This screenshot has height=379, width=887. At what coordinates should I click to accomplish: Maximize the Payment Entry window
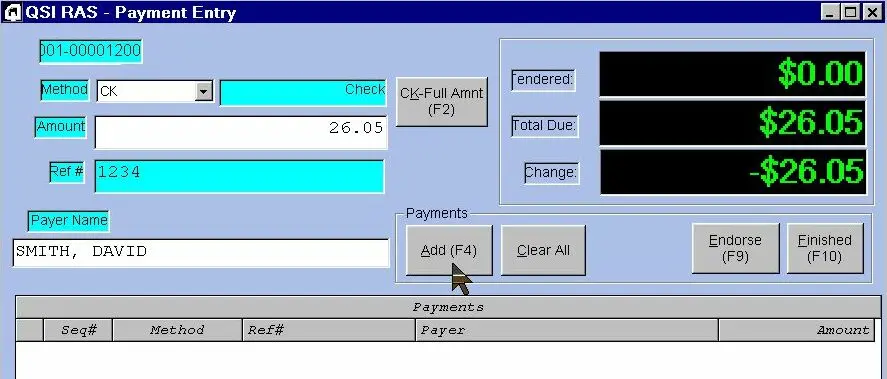pos(850,12)
